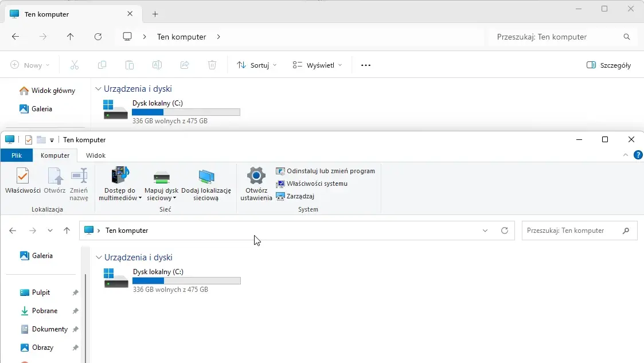Open the Wyświetl dropdown menu
The image size is (644, 363).
point(317,65)
